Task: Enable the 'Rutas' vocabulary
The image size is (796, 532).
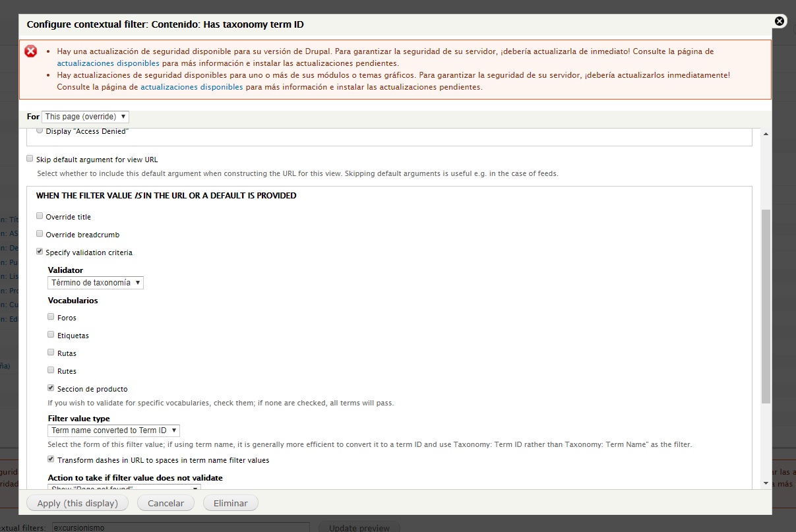Action: point(51,351)
